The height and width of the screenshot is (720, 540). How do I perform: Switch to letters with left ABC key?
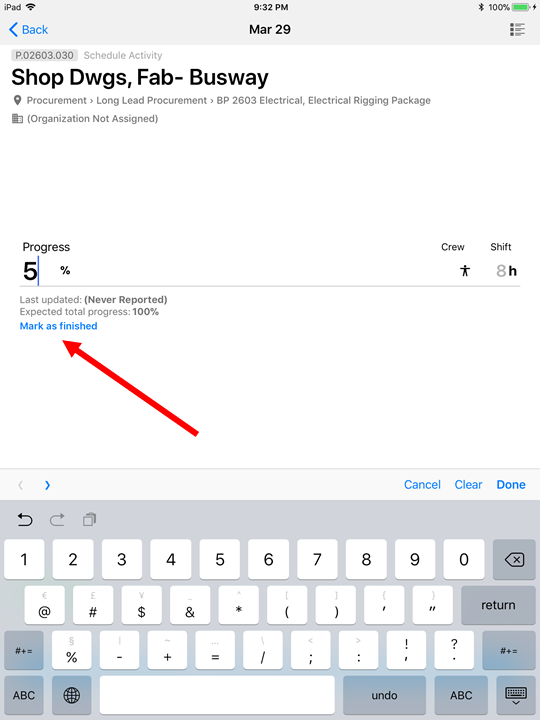24,695
